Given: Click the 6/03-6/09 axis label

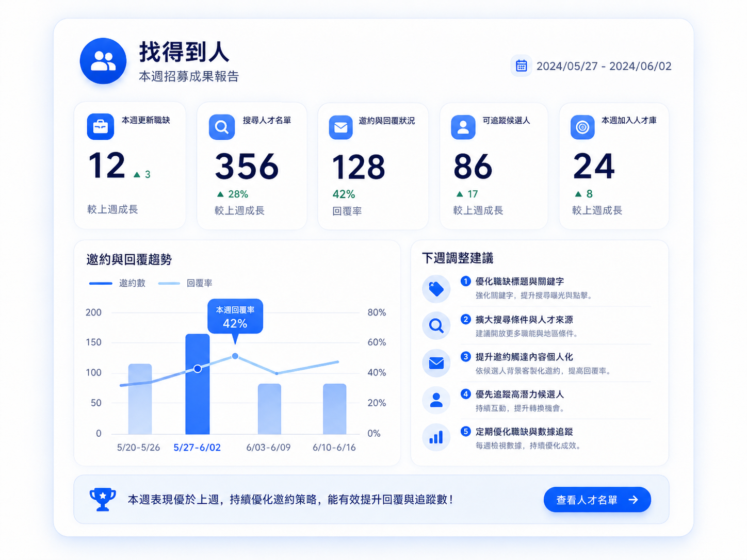Looking at the screenshot, I should pos(268,448).
